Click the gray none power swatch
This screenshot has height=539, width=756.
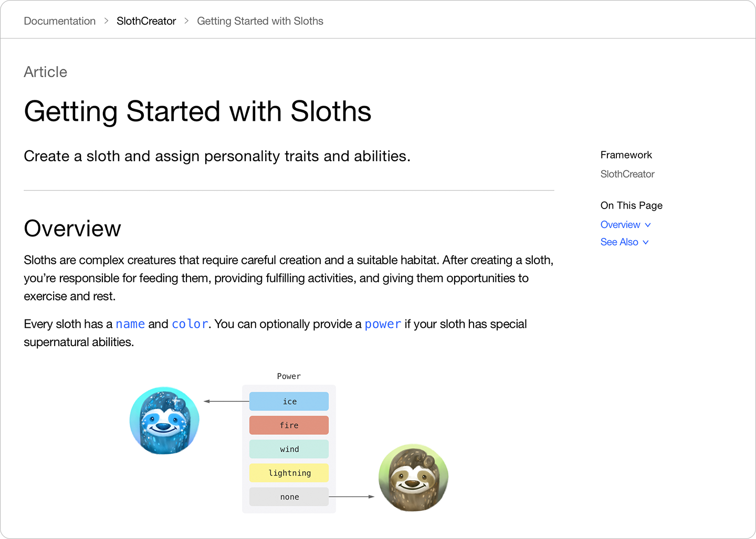click(289, 497)
